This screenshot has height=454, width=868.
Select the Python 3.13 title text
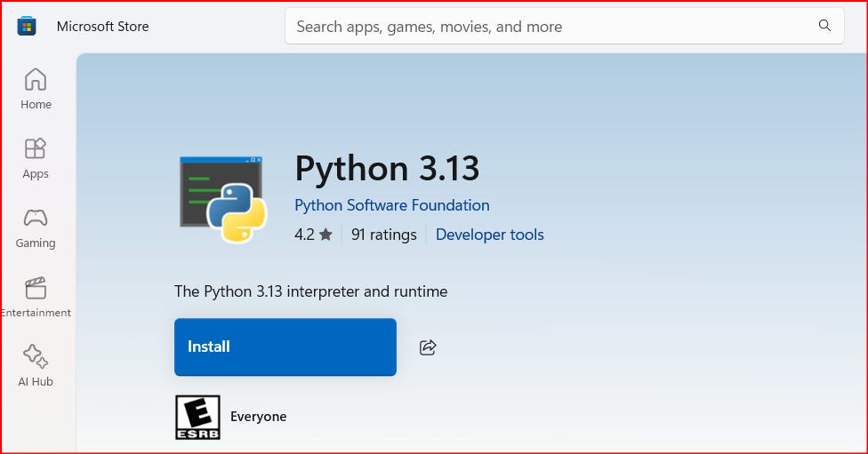tap(387, 169)
